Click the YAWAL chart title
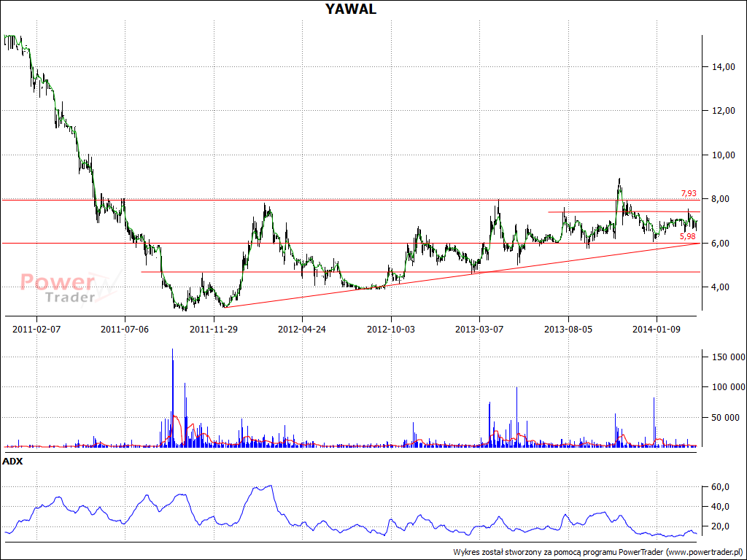Image resolution: width=747 pixels, height=560 pixels. 351,9
